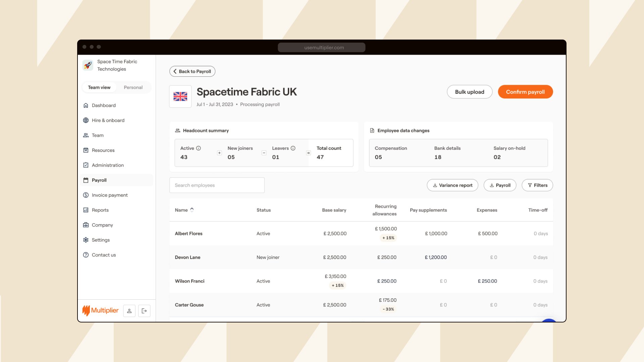This screenshot has height=362, width=644.
Task: Click the user profile icon beside the Multiplier logo
Action: click(129, 311)
